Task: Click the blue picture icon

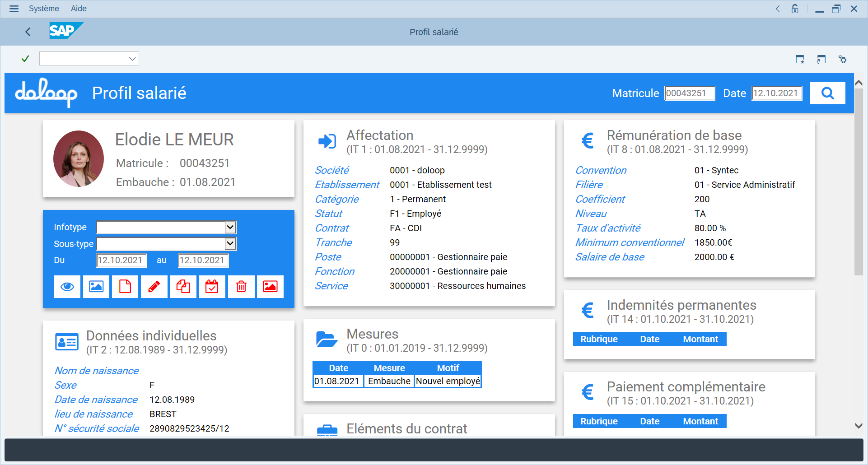Action: point(96,287)
